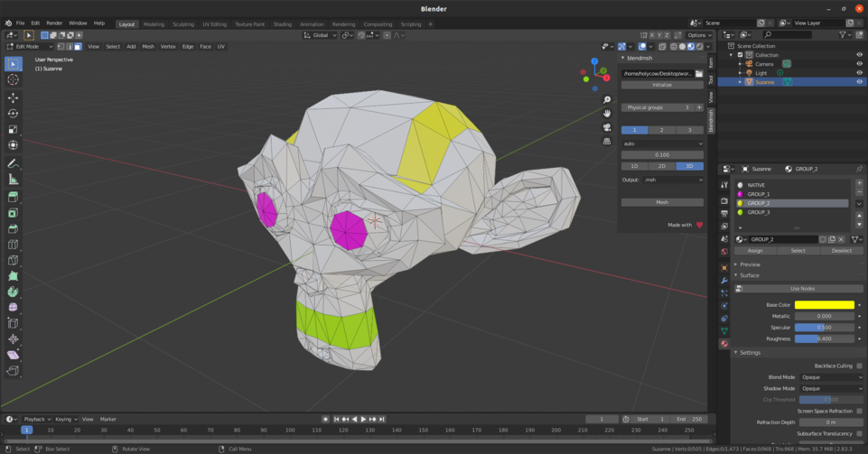Select the Poly Build tool

pos(14,276)
